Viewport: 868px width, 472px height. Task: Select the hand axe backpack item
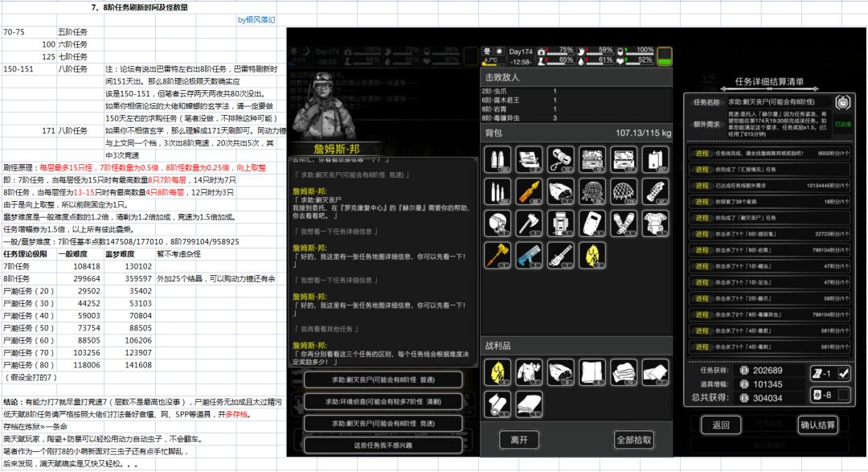[x=529, y=224]
